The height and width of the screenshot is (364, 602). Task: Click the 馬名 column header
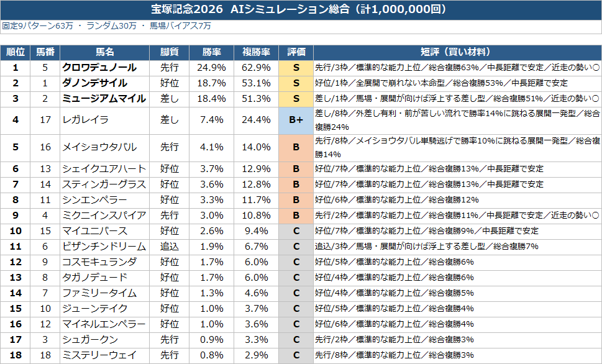pos(105,52)
